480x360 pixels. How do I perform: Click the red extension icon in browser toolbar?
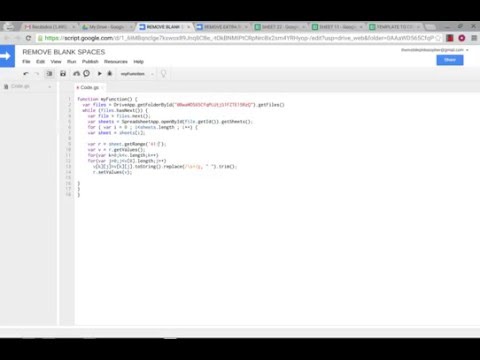(450, 38)
